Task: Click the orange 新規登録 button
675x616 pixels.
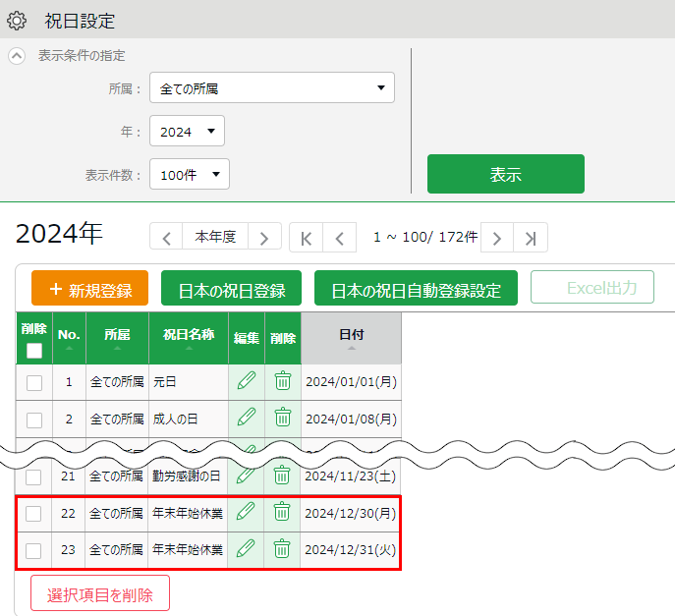Action: click(x=89, y=290)
